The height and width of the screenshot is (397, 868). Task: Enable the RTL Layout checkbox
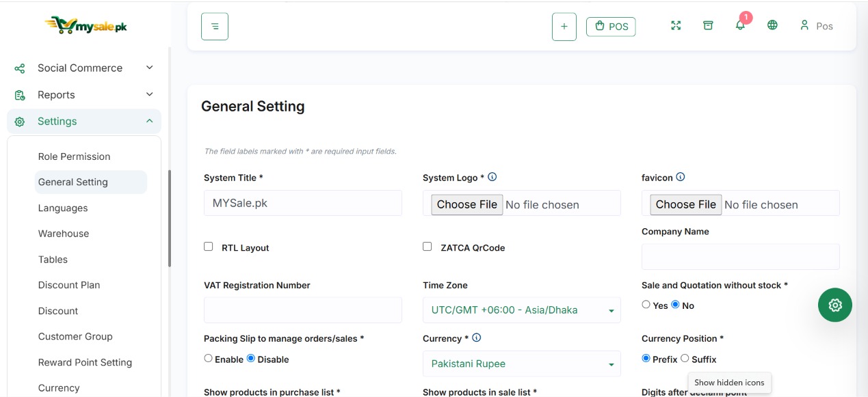(x=209, y=247)
